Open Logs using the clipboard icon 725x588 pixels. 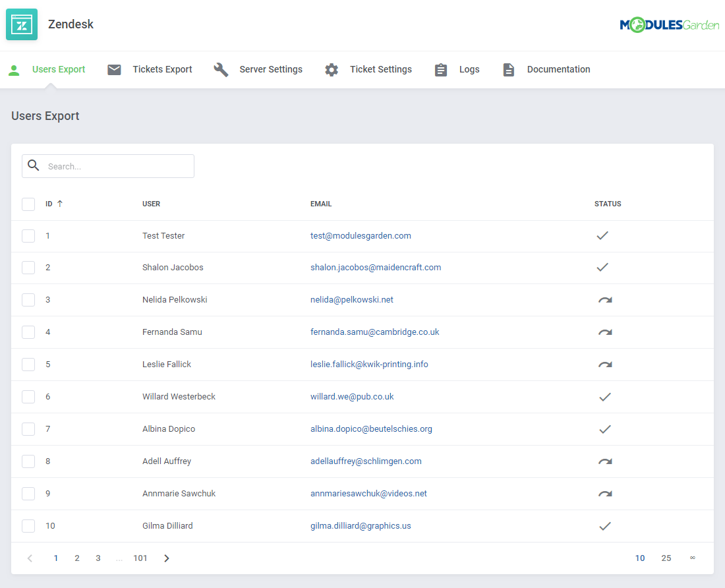[441, 69]
